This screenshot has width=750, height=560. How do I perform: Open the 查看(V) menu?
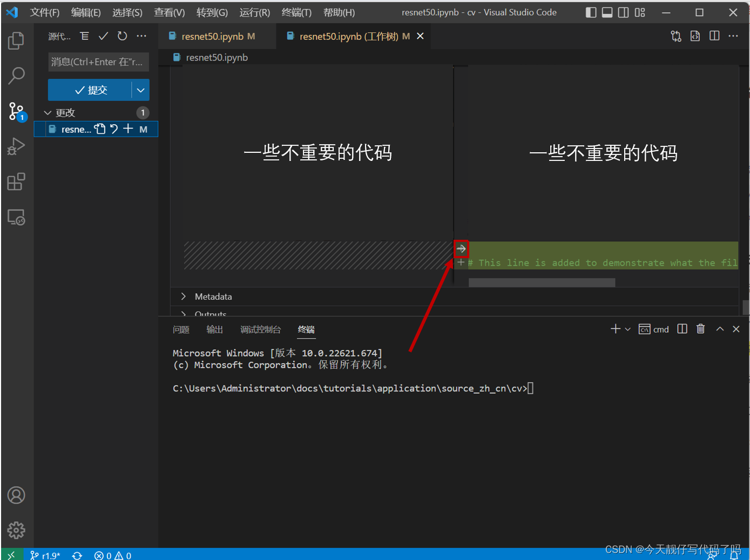[x=170, y=12]
